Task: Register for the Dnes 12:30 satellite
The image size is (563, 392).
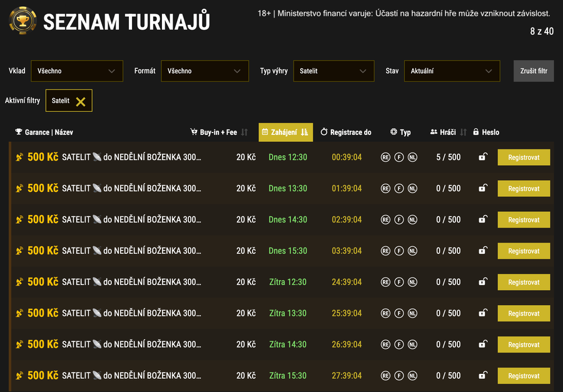Action: pos(524,158)
